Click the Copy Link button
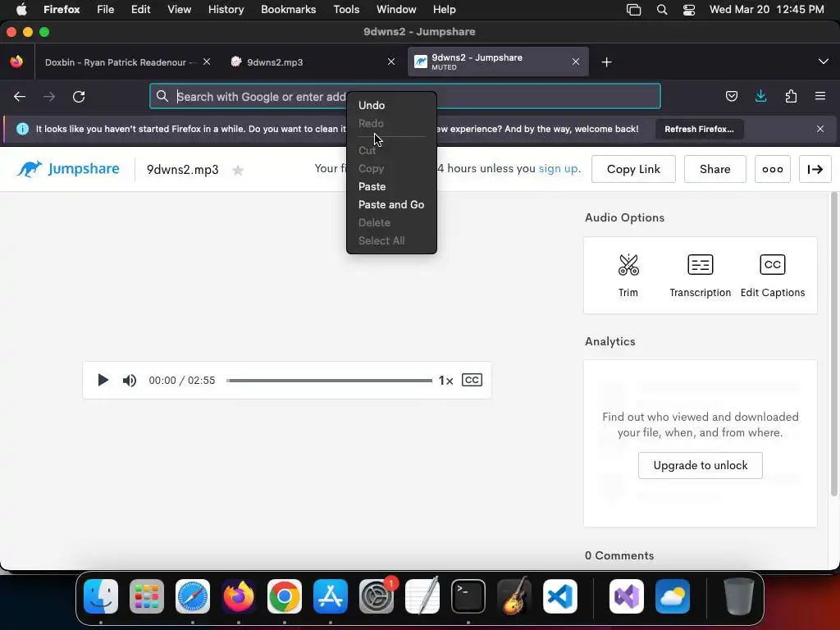Viewport: 840px width, 630px height. [633, 169]
